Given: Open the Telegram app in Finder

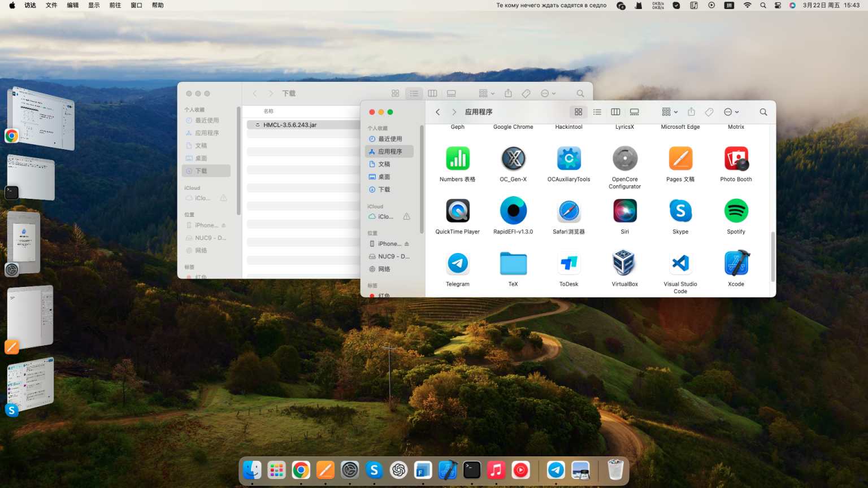Looking at the screenshot, I should click(x=457, y=264).
